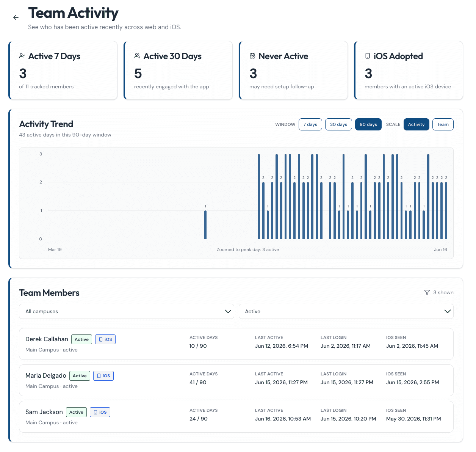Click iOS seen 'May 30, 2026, 11:31 PM'
The width and height of the screenshot is (476, 452).
(413, 419)
